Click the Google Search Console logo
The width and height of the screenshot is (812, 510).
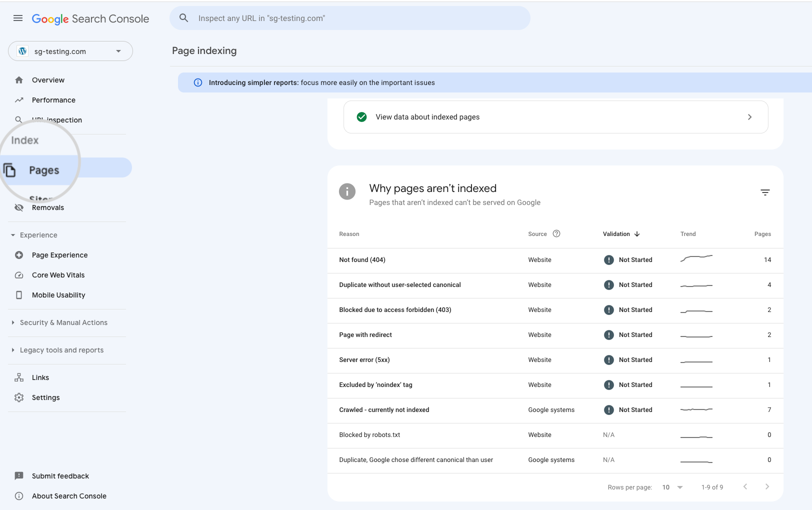[x=90, y=18]
